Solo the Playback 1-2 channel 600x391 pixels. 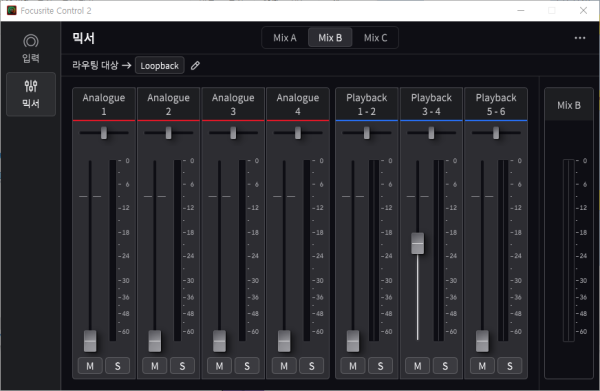click(380, 366)
